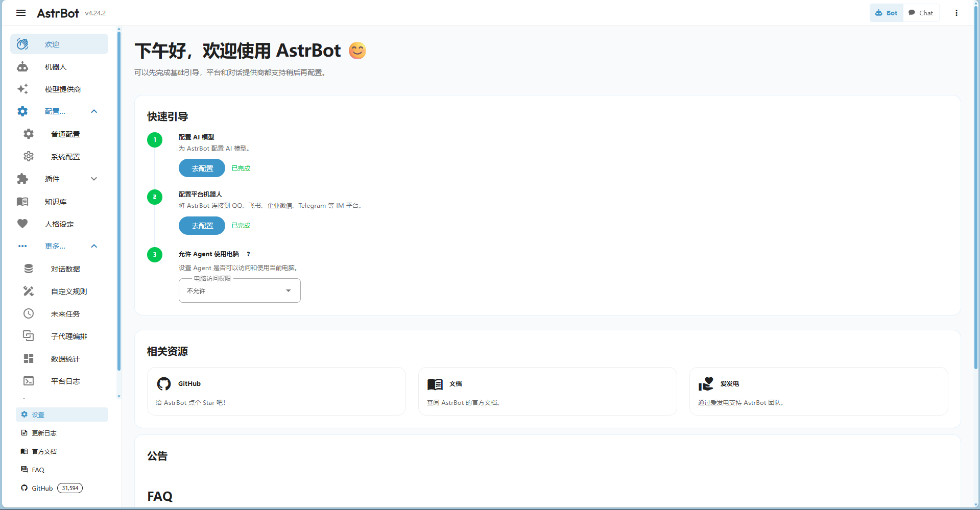
Task: Open 未来任务 in sidebar
Action: 59,314
